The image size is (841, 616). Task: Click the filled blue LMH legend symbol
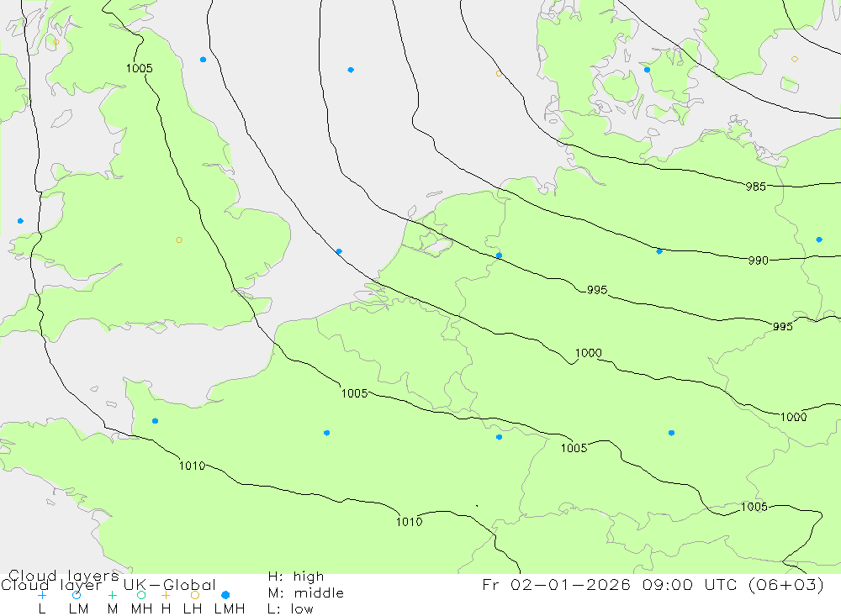(x=225, y=595)
